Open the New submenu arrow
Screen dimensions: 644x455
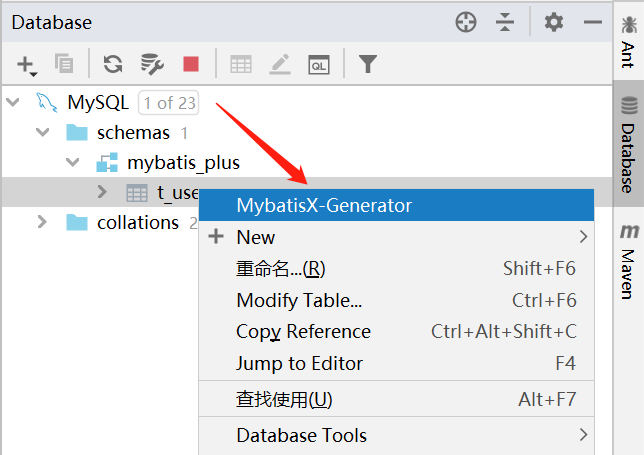(583, 237)
